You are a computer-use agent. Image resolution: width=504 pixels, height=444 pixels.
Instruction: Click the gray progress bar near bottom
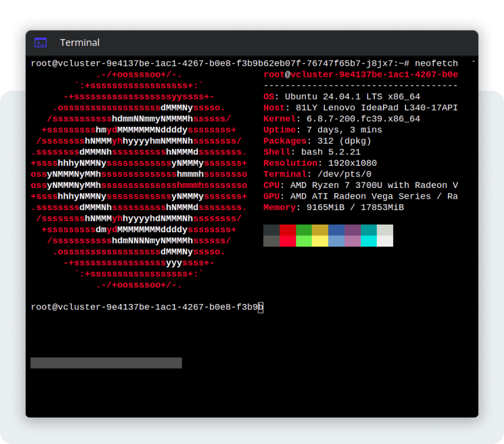(106, 363)
